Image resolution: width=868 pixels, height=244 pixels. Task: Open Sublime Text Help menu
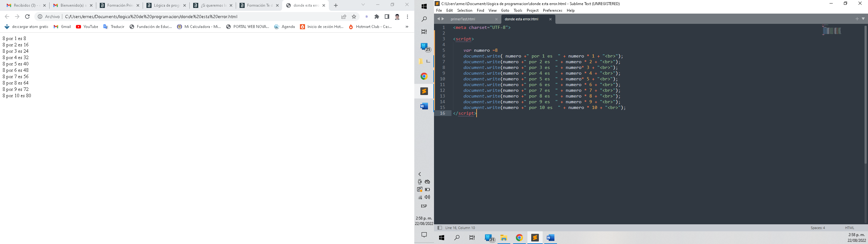point(571,10)
